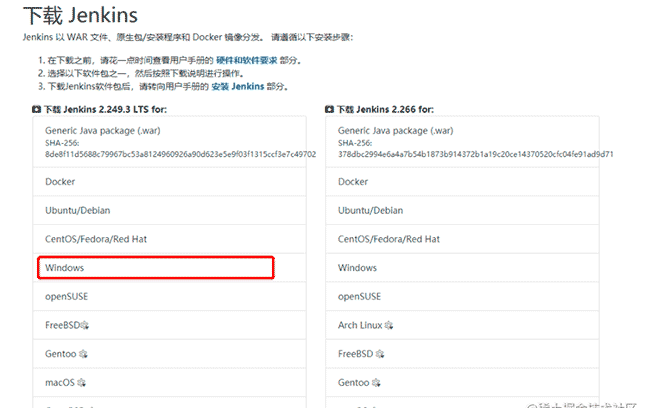The height and width of the screenshot is (408, 650).
Task: Open the 安装 Jenkins link
Action: 238,86
